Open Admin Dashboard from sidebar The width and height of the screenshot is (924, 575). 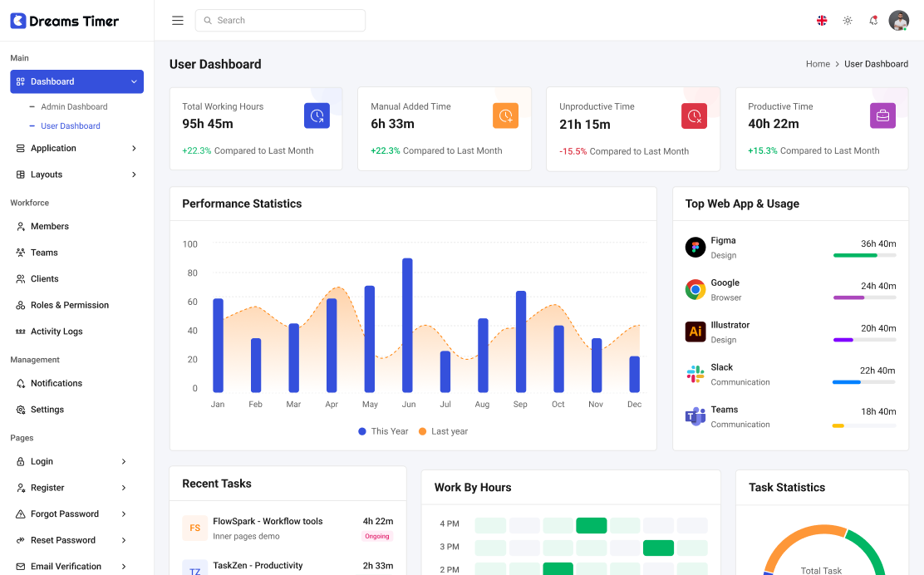pyautogui.click(x=74, y=106)
